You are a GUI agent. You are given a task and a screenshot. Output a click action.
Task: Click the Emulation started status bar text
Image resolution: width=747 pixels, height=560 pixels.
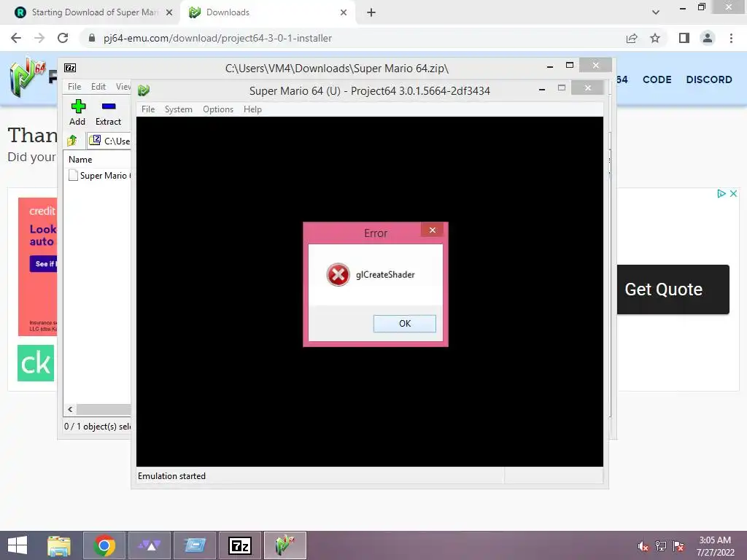click(171, 475)
